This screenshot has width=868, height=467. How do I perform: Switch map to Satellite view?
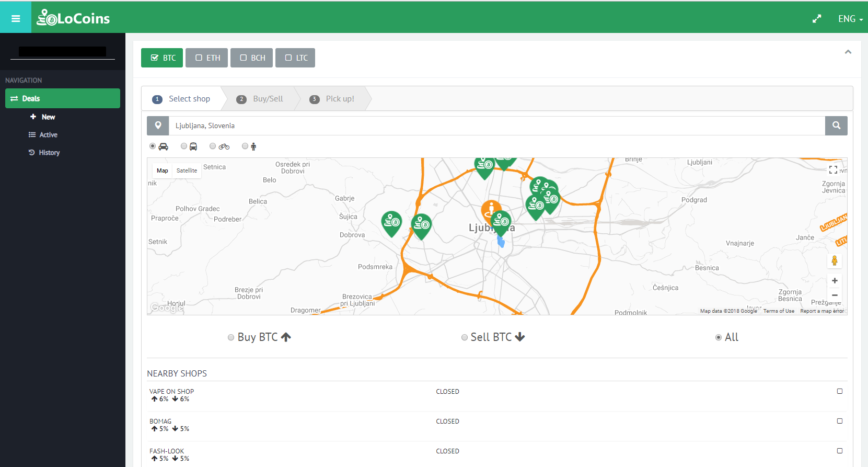tap(187, 170)
